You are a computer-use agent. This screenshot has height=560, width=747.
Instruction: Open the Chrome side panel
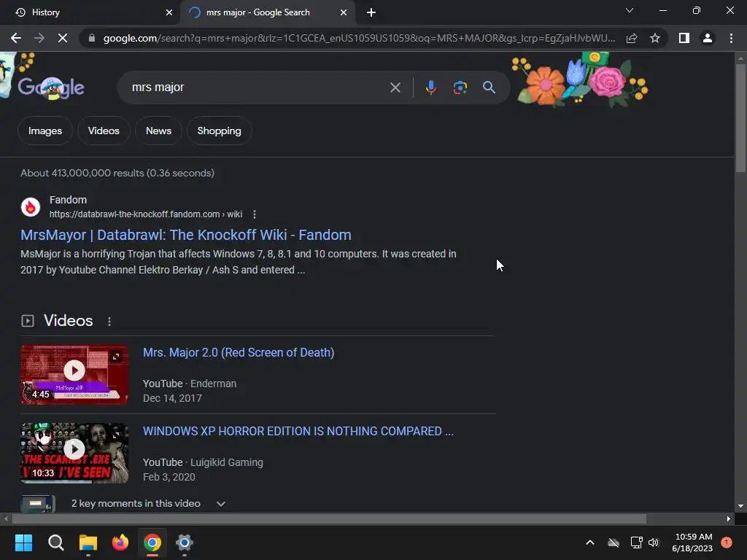tap(684, 38)
